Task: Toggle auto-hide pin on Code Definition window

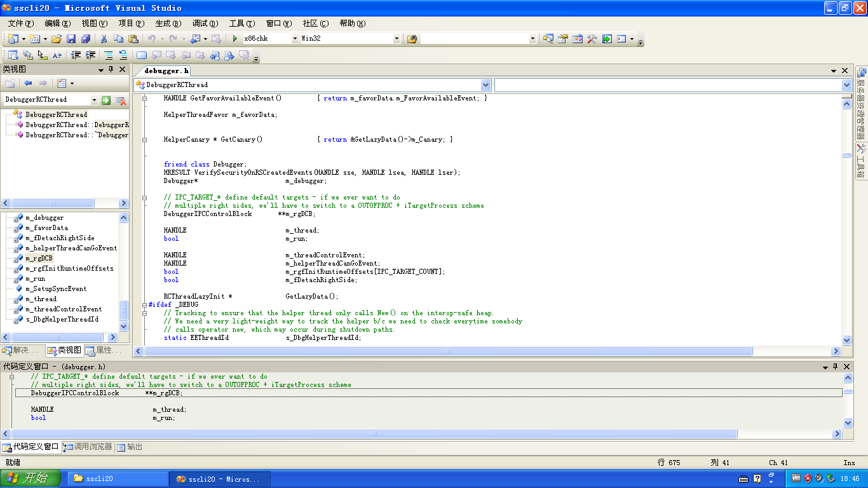Action: [x=836, y=367]
